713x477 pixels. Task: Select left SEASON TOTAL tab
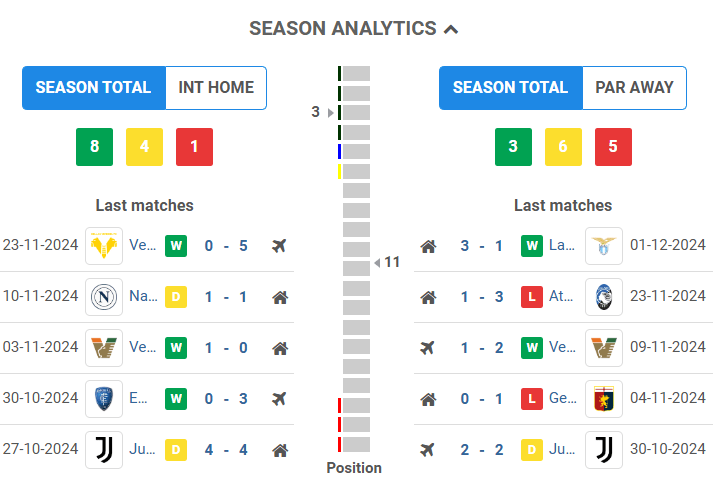point(93,88)
